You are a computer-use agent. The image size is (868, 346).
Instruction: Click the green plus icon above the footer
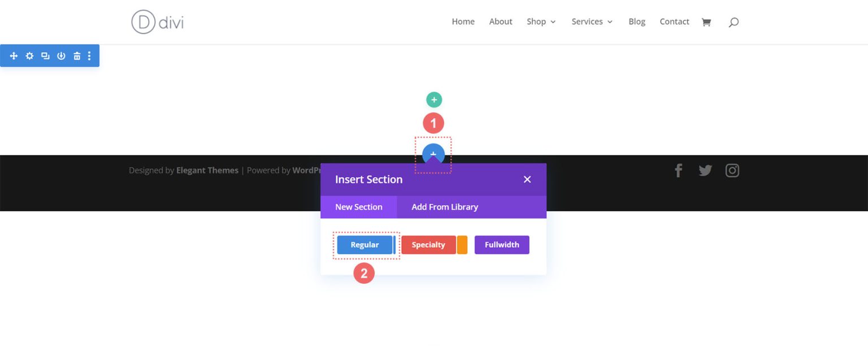tap(433, 99)
